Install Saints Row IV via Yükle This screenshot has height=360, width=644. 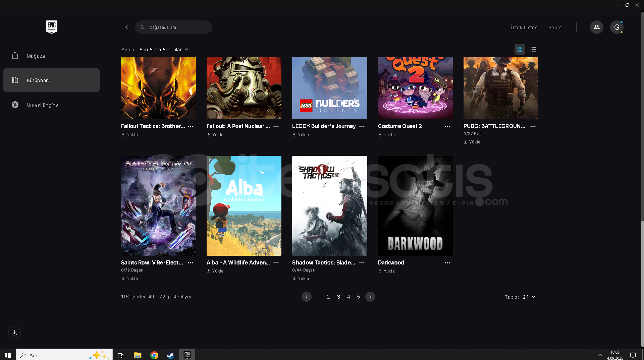(x=129, y=279)
